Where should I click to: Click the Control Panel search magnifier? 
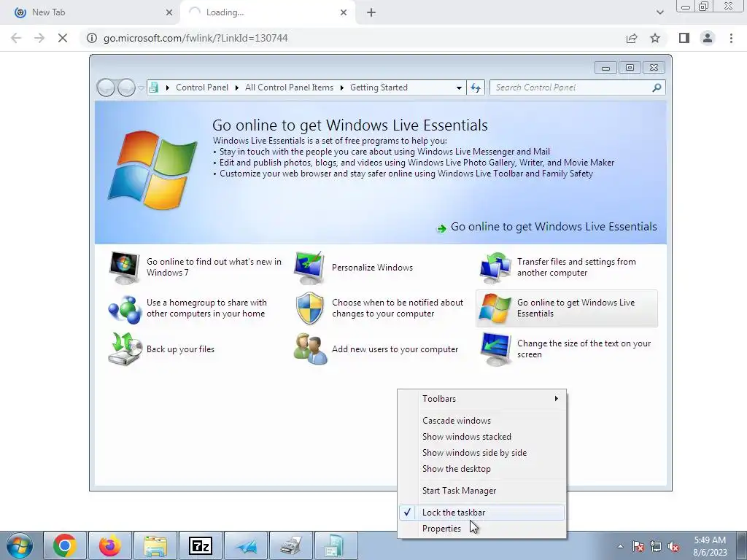[657, 87]
